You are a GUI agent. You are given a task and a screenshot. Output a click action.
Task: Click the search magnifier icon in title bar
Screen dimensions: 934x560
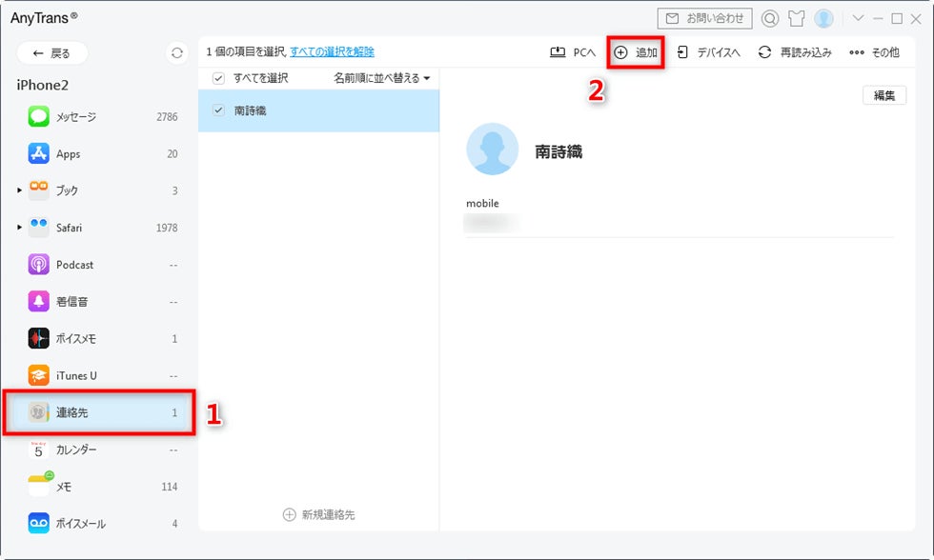click(x=770, y=18)
